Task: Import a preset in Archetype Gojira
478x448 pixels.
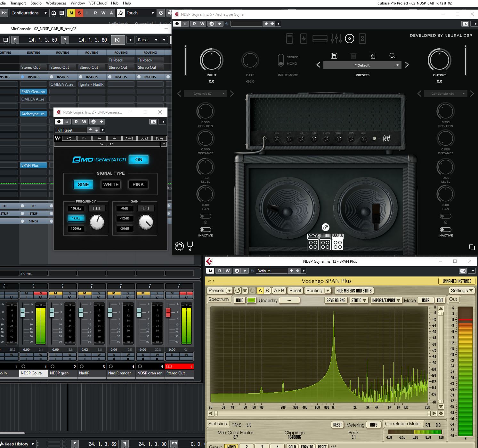Action: pos(373,56)
